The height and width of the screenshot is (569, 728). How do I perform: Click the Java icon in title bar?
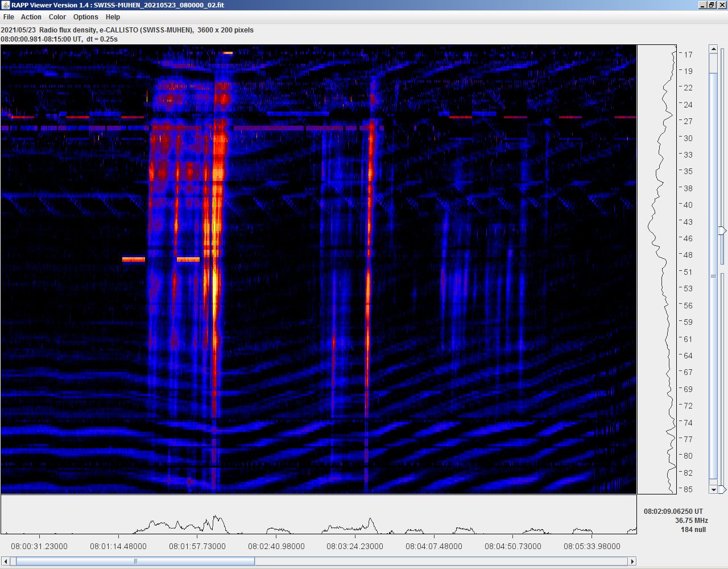[6, 5]
